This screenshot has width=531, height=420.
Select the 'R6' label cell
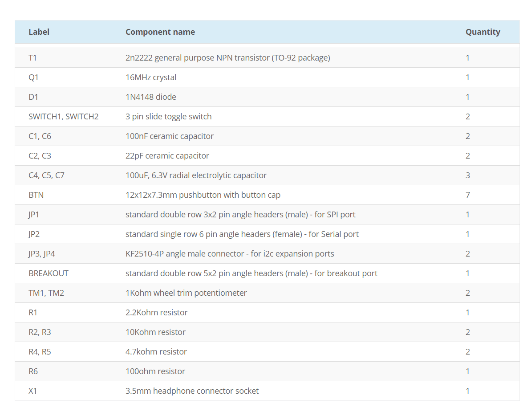[x=33, y=371]
